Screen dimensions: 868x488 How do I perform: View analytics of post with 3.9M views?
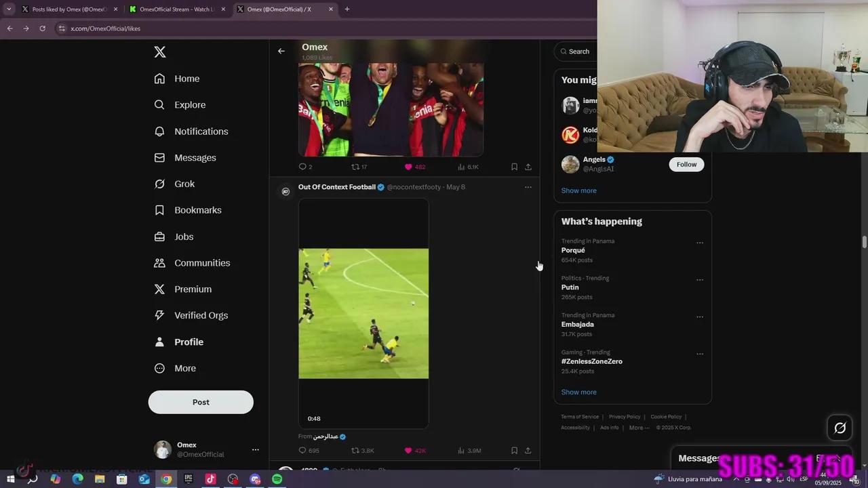(x=469, y=451)
